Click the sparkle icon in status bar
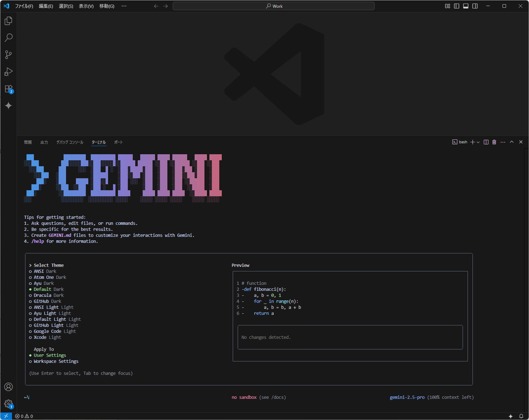The height and width of the screenshot is (420, 529). point(510,416)
